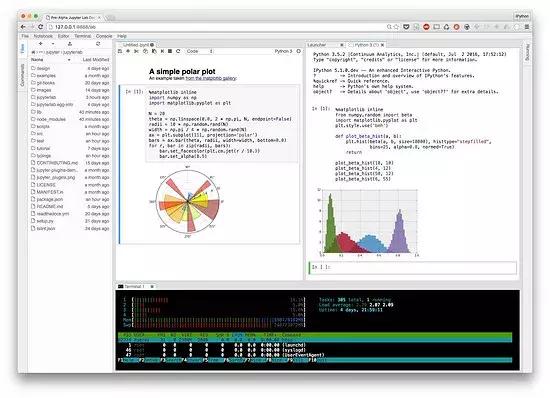Focus the empty console input cell
This screenshot has width=550, height=398.
pyautogui.click(x=412, y=267)
